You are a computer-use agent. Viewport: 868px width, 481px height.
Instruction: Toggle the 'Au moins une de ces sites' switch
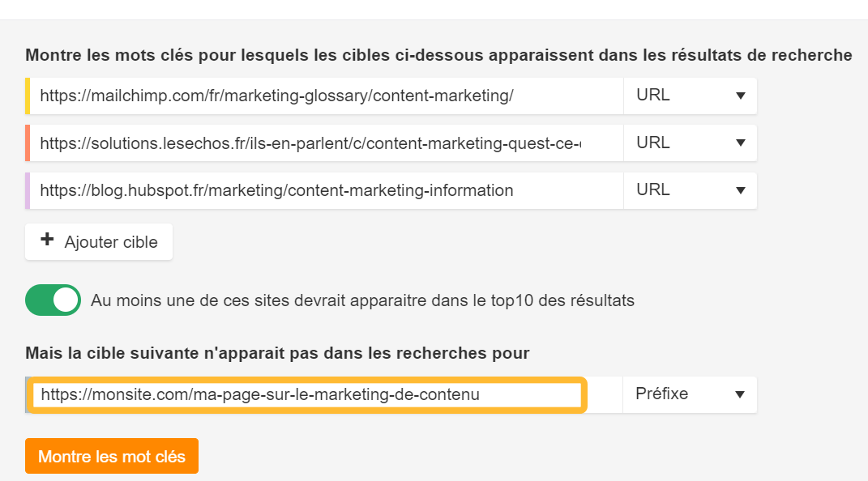53,300
